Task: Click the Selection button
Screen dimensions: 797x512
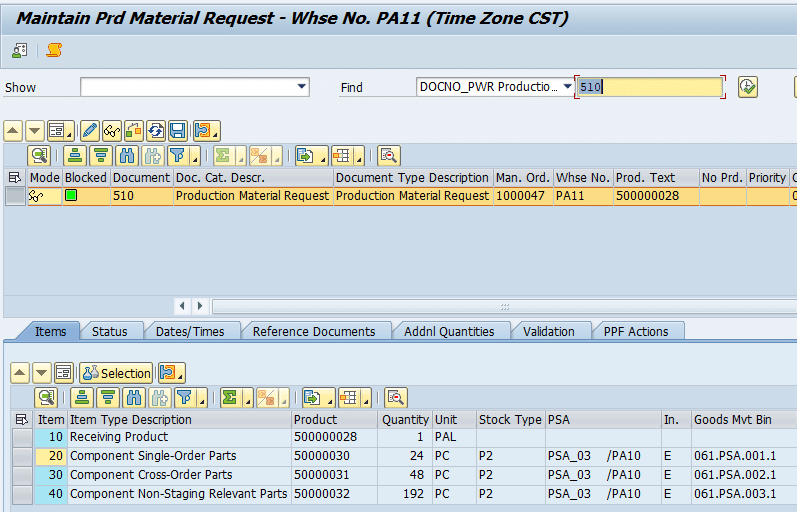Action: pos(116,373)
